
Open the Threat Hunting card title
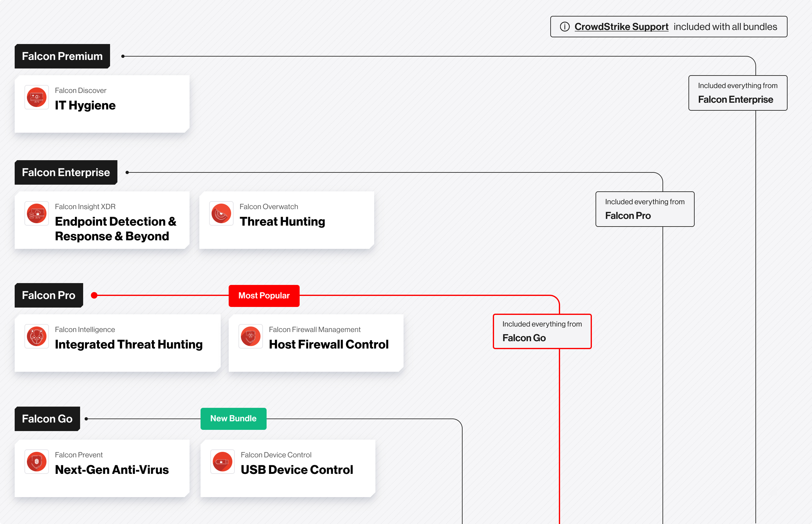(x=282, y=222)
